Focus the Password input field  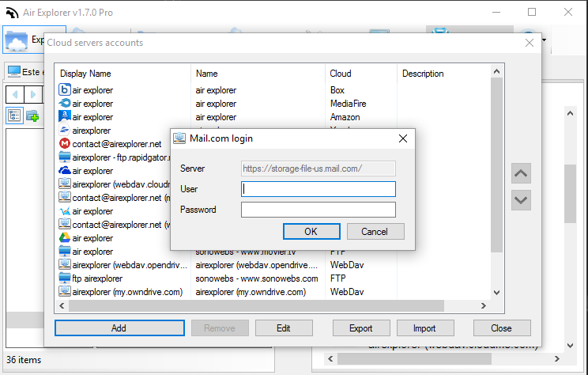(318, 210)
